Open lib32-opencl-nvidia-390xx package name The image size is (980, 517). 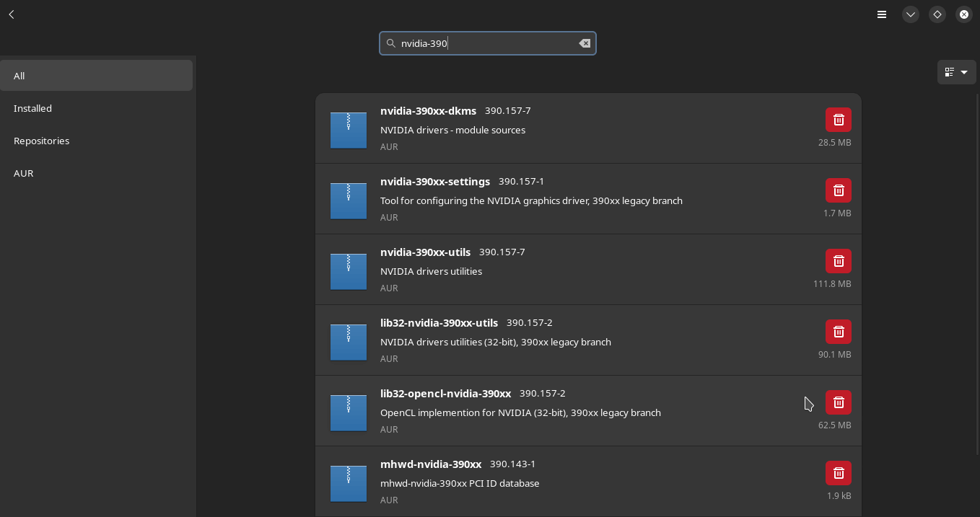pos(445,394)
